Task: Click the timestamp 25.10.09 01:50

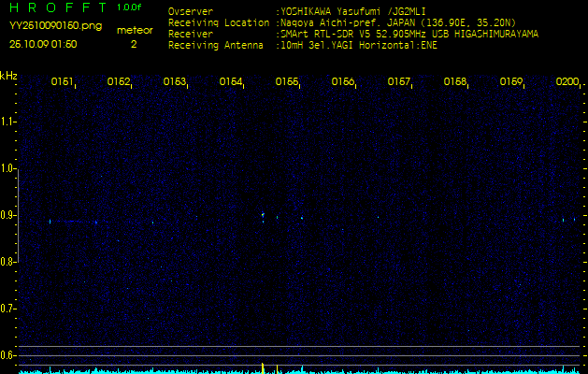Action: 43,44
